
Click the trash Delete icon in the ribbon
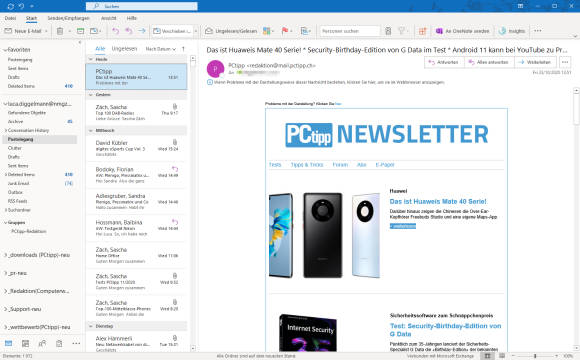(x=60, y=31)
